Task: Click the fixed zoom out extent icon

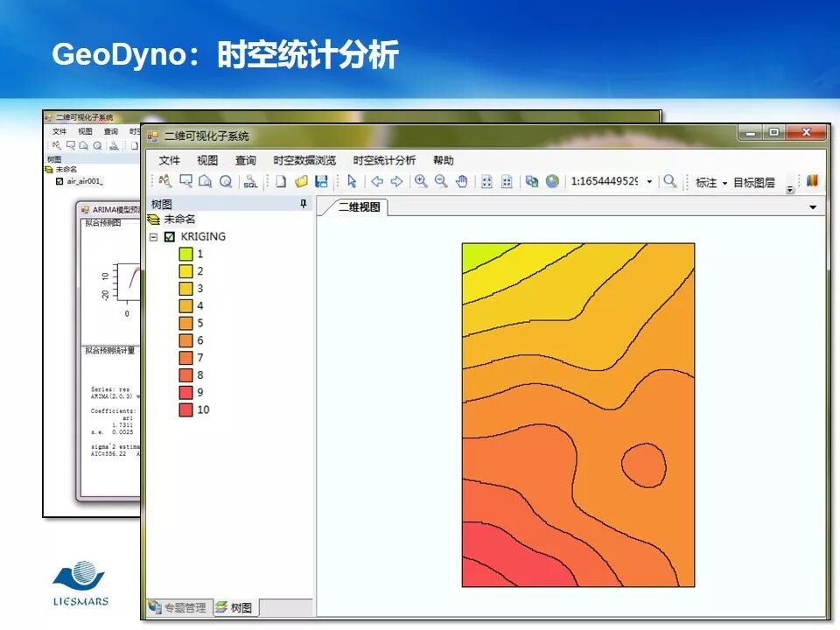Action: 507,182
